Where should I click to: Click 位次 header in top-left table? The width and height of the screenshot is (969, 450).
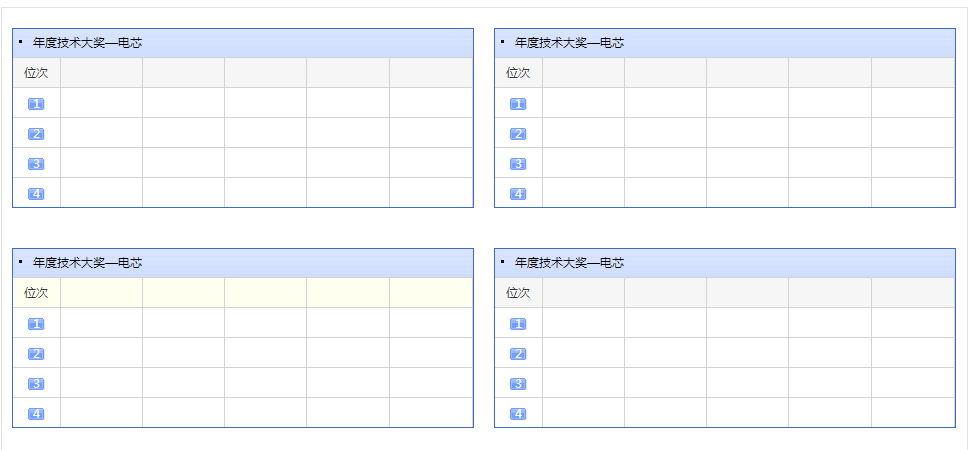pyautogui.click(x=36, y=73)
